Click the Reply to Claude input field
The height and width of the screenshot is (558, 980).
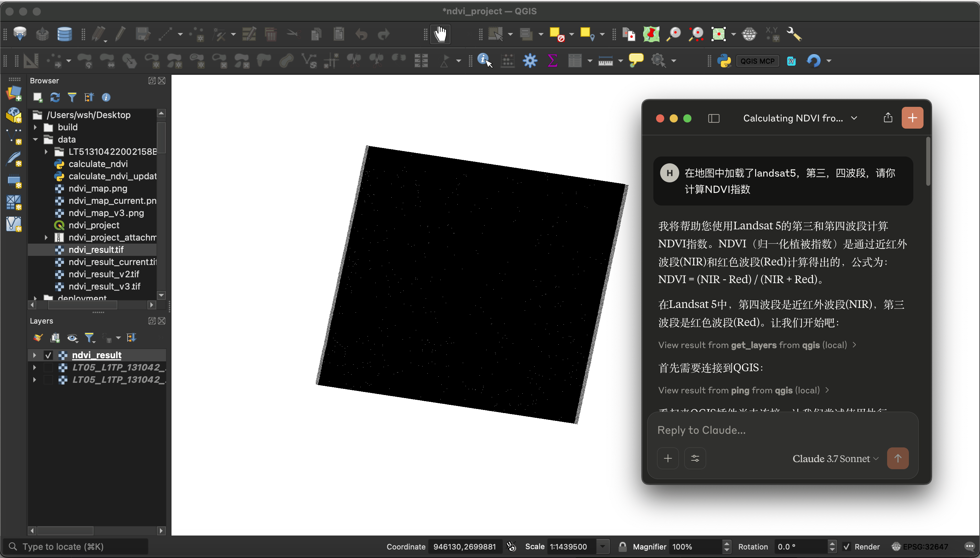(x=783, y=430)
